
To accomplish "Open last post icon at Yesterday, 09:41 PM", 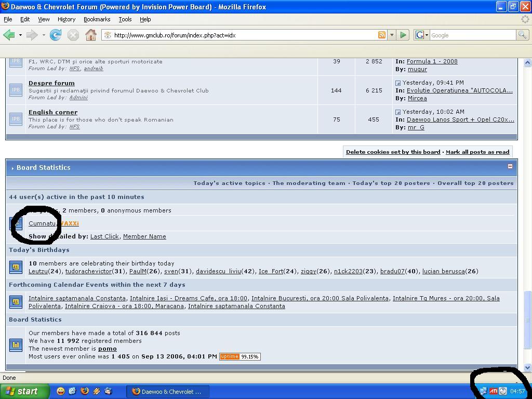I will [398, 83].
